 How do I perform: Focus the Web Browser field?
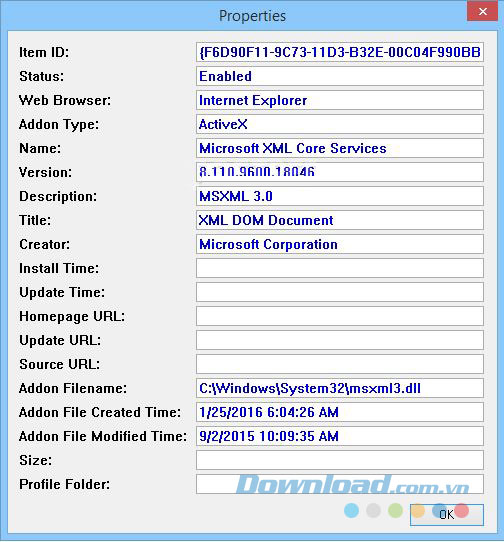(340, 100)
